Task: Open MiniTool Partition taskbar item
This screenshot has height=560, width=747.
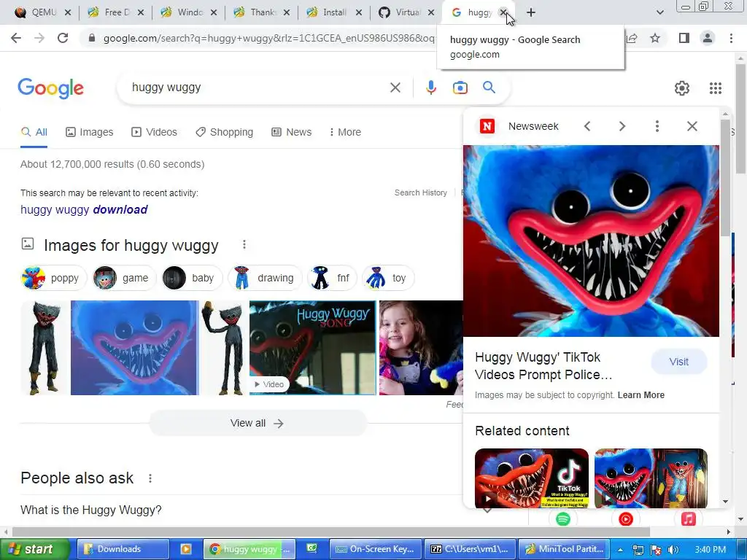Action: pos(565,549)
